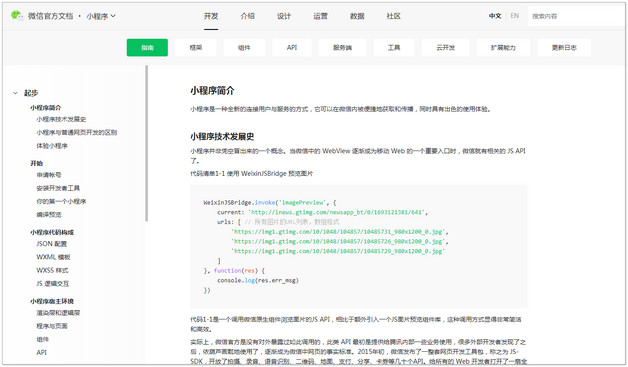
Task: Open the 组件 sub-navigation button
Action: click(244, 48)
